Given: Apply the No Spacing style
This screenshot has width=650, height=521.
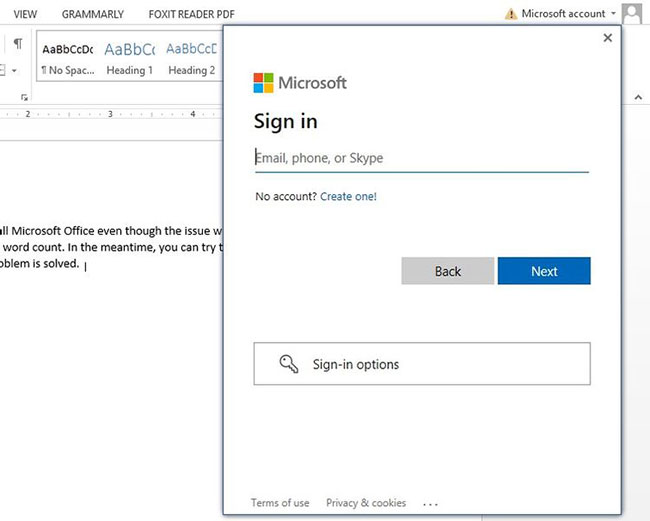Looking at the screenshot, I should coord(68,59).
